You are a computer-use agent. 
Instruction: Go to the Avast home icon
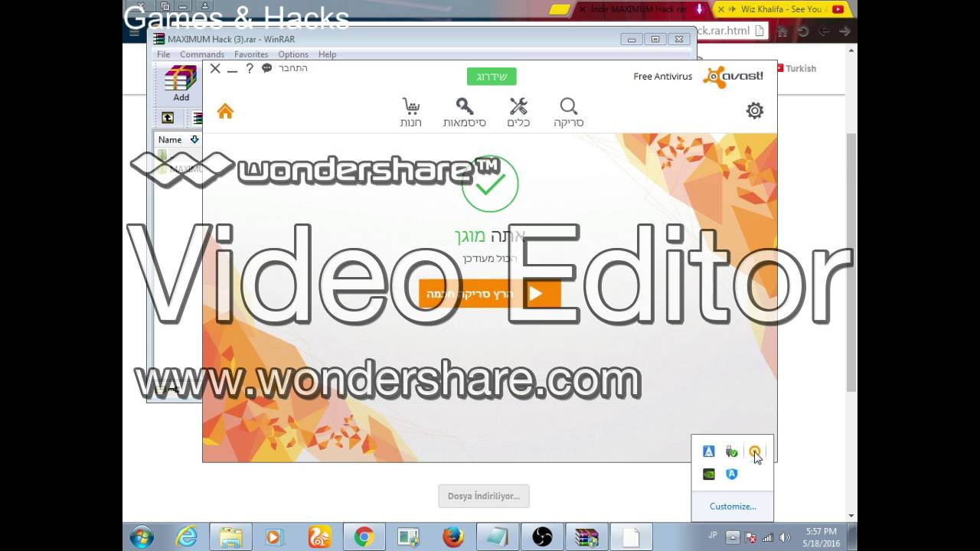pos(225,111)
